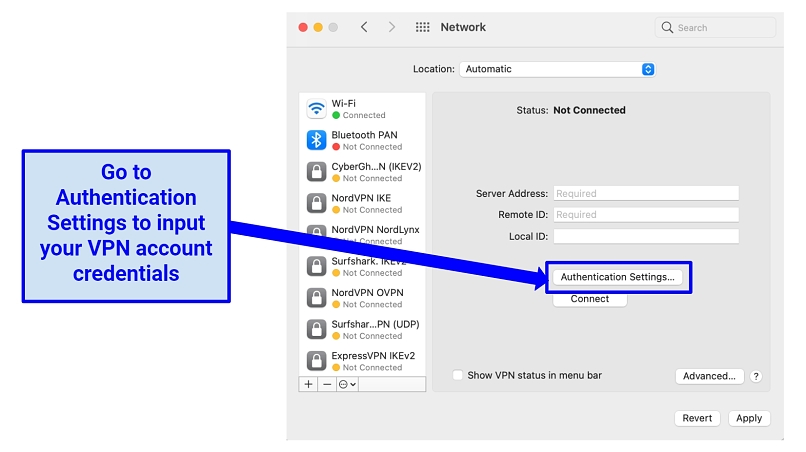Screen dimensions: 806x452
Task: Enable Show VPN status in menu bar
Action: click(457, 375)
